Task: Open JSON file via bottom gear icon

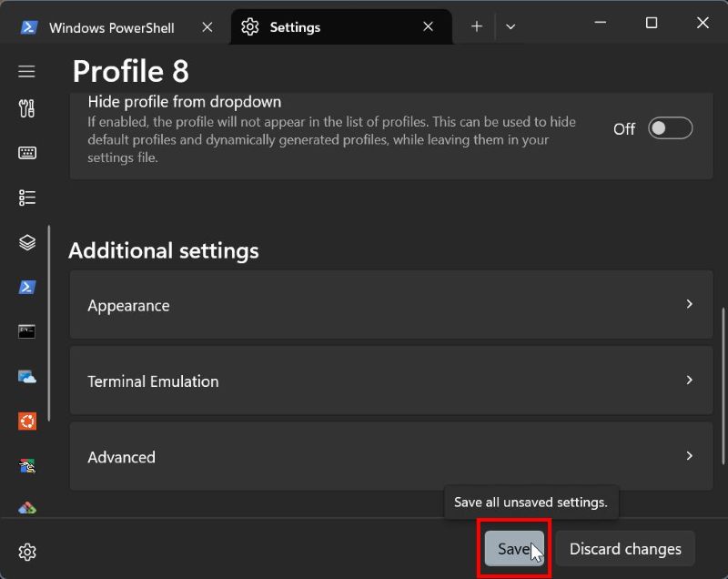Action: [x=27, y=552]
